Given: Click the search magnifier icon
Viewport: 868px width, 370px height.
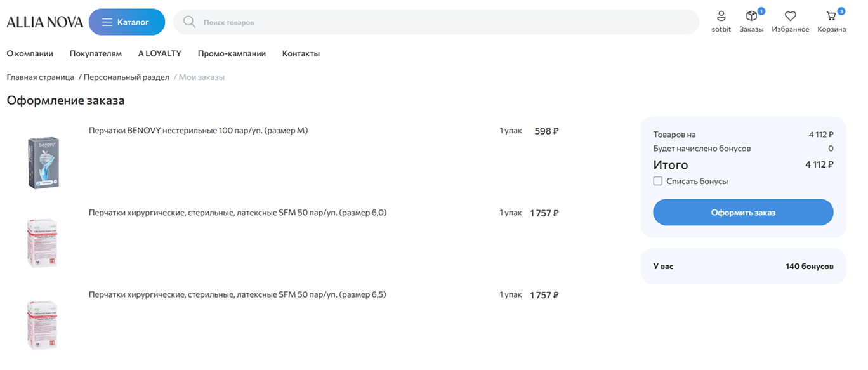Looking at the screenshot, I should click(189, 22).
